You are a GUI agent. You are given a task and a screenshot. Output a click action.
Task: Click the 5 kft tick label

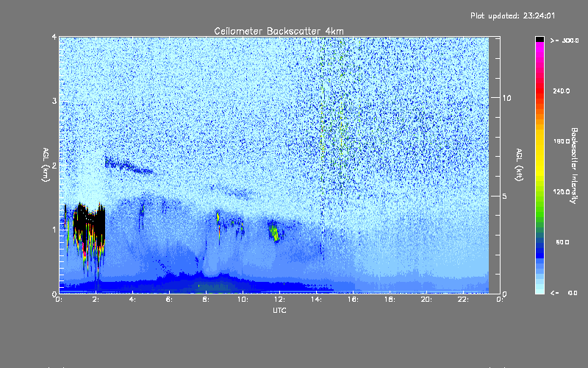pos(505,196)
